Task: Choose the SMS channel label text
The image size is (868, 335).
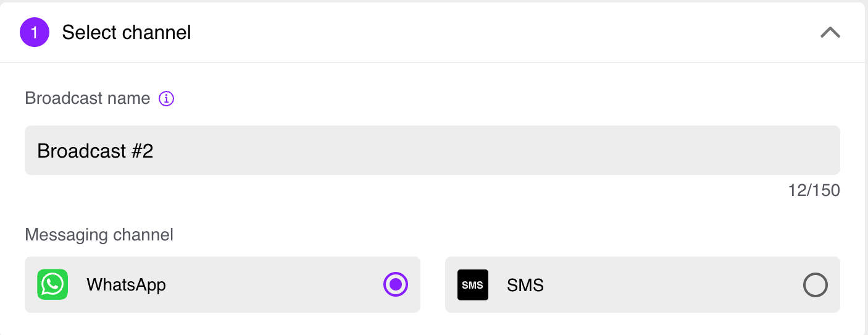Action: [x=525, y=285]
